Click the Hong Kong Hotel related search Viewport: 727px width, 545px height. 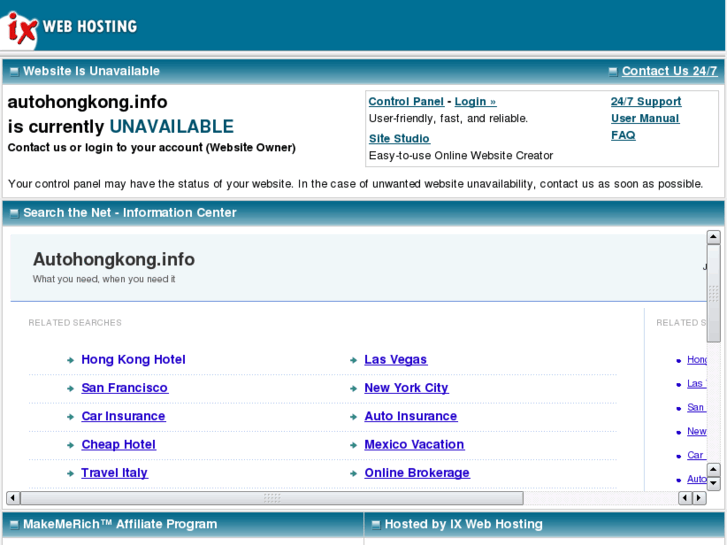(134, 359)
